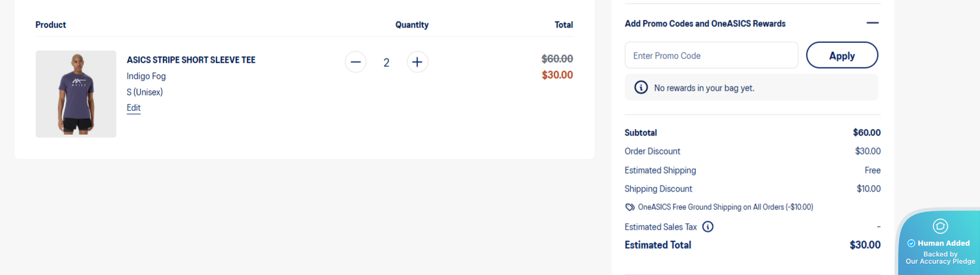Click the Estimated Total amount $30.00
This screenshot has width=980, height=275.
(x=865, y=245)
